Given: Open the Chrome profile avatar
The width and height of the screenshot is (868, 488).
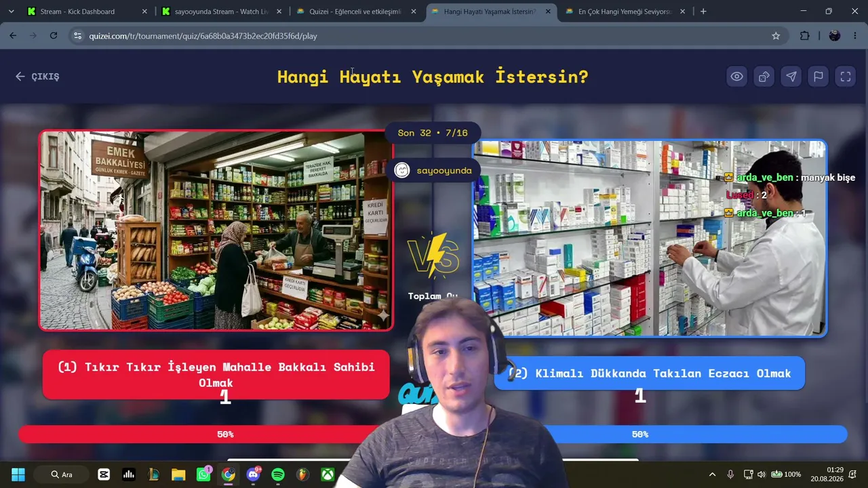Looking at the screenshot, I should (x=835, y=36).
